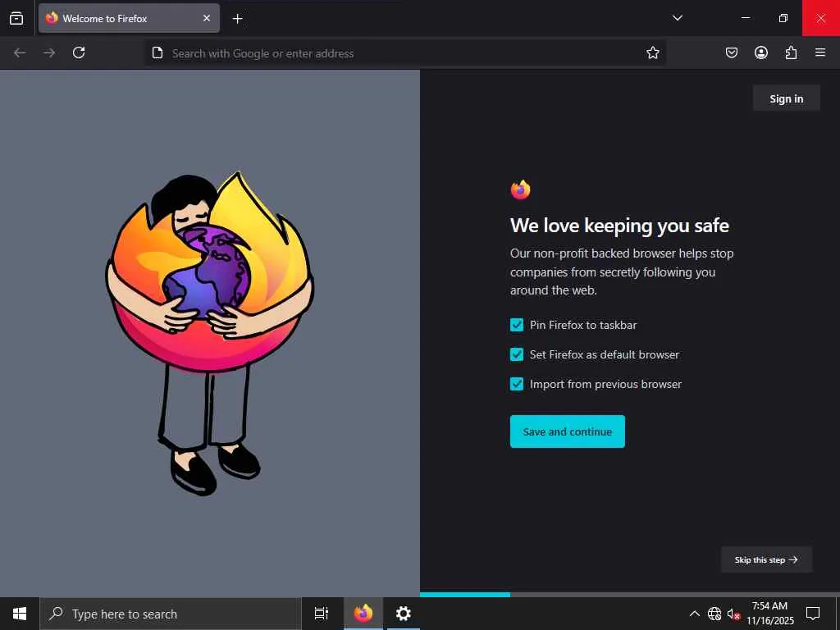Open the Windows Start menu

point(20,614)
